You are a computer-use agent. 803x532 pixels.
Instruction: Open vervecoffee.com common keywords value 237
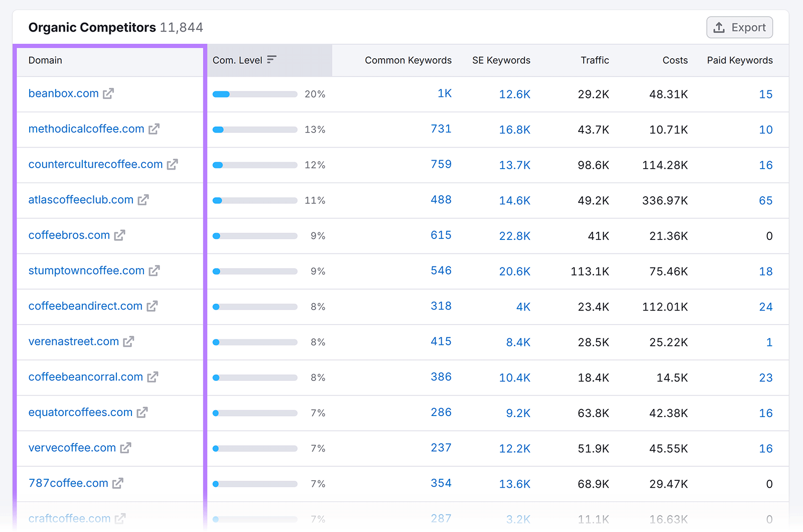(441, 448)
